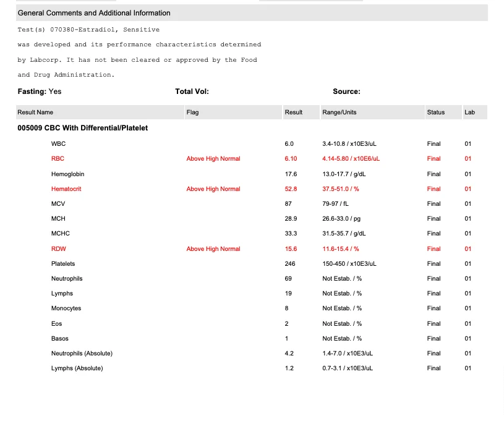Click the range '150-450 / x10E3/uL'
The image size is (504, 429).
click(x=349, y=263)
